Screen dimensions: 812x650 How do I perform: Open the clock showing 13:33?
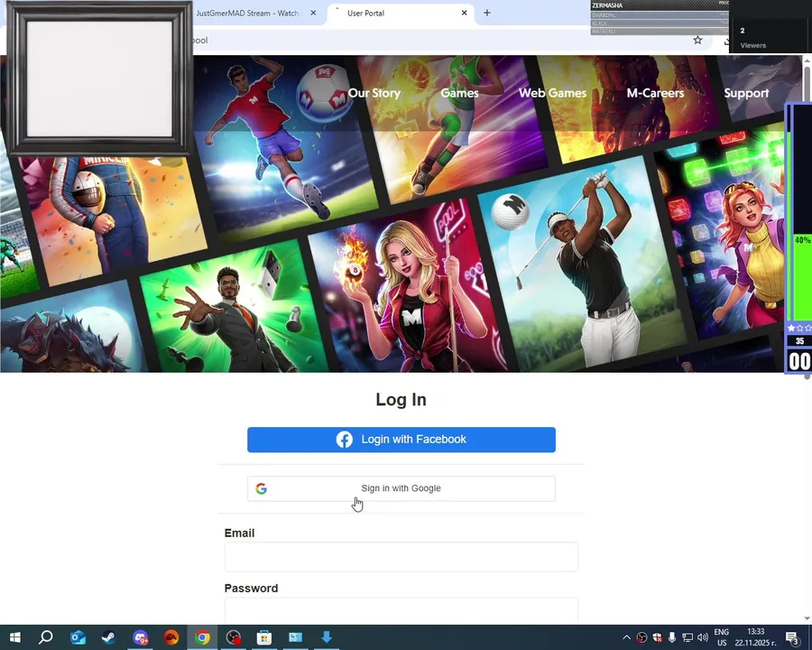point(755,637)
